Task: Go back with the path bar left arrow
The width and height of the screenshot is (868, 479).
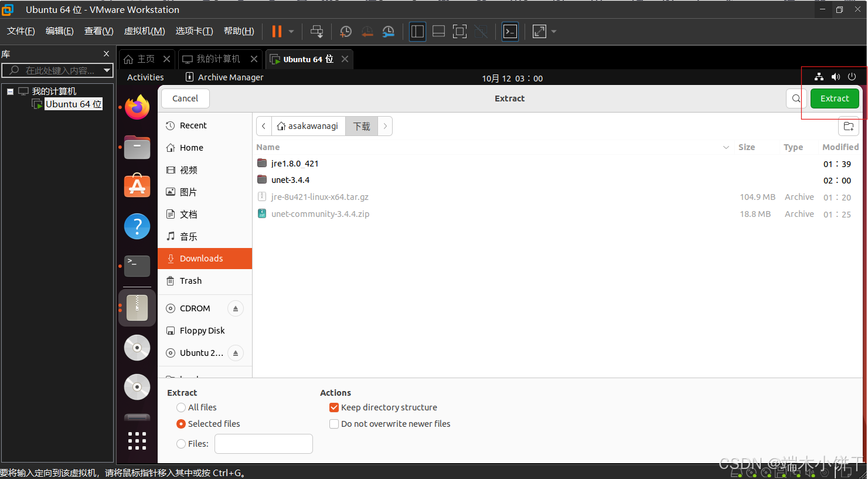Action: pyautogui.click(x=264, y=126)
